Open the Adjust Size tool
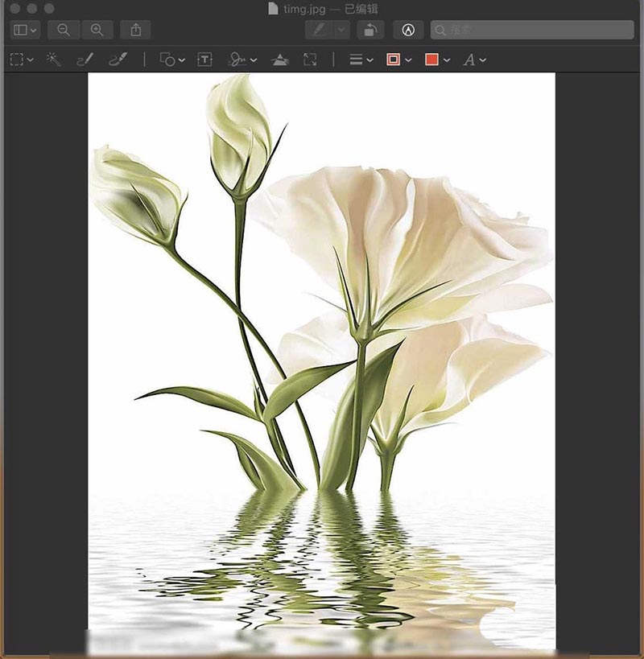The height and width of the screenshot is (659, 644). [310, 60]
